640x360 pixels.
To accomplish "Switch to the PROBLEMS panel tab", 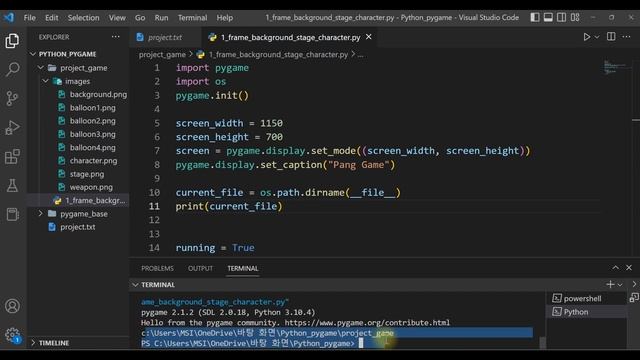I will point(157,268).
